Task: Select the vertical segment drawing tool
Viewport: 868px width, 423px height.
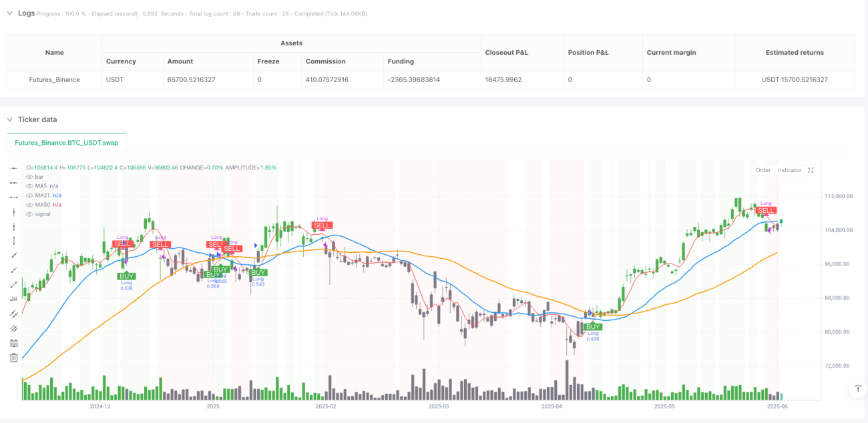Action: [14, 241]
